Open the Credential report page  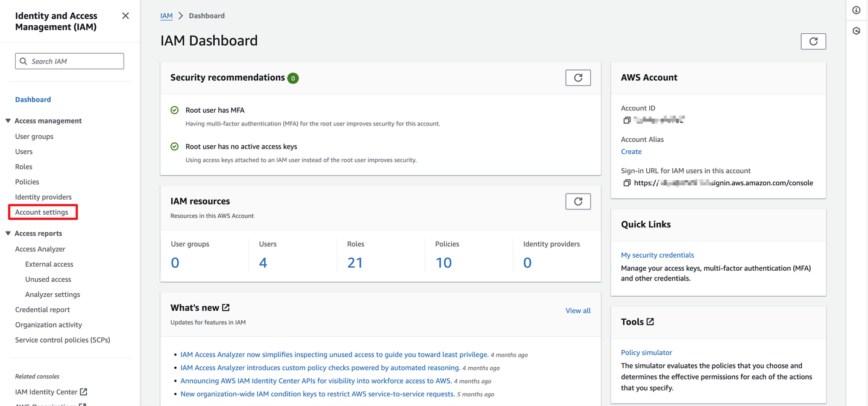(42, 309)
